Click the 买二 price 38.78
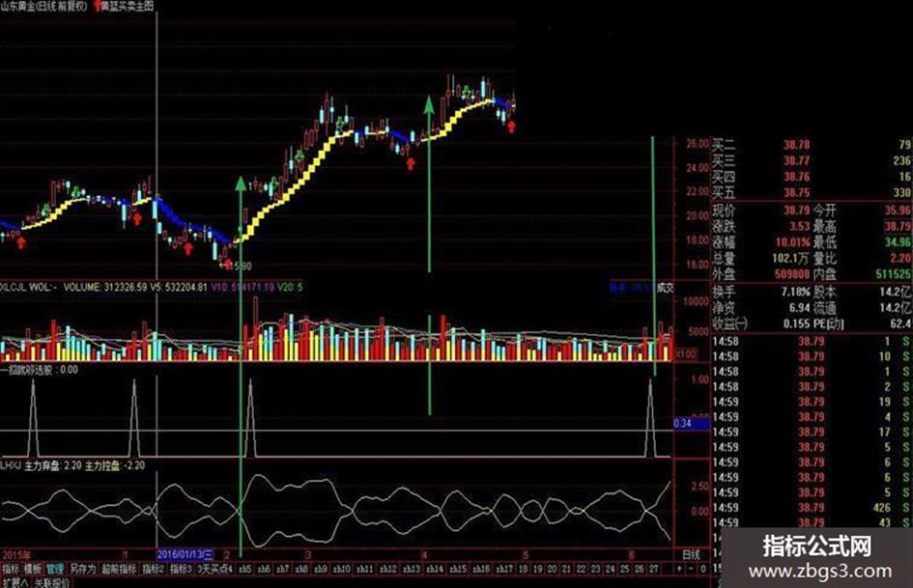 coord(796,145)
